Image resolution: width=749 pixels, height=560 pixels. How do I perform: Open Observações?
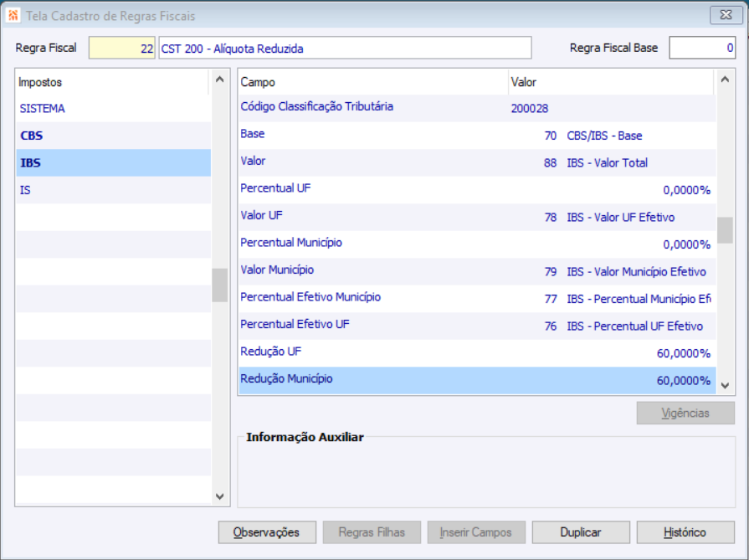tap(267, 532)
